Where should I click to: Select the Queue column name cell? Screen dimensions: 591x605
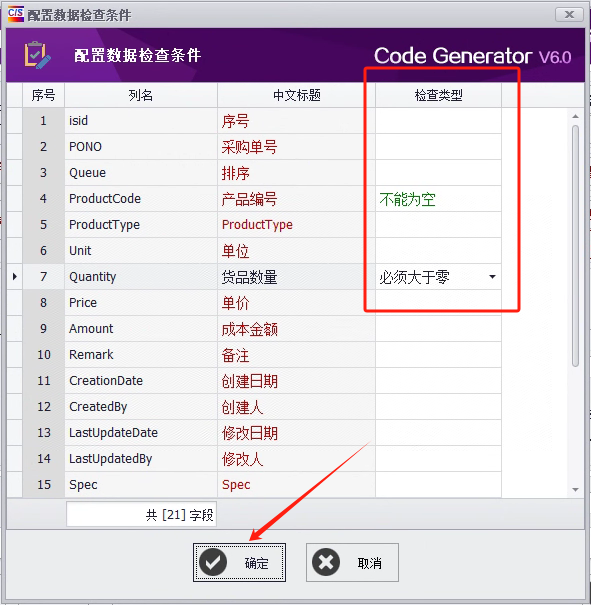coord(141,173)
